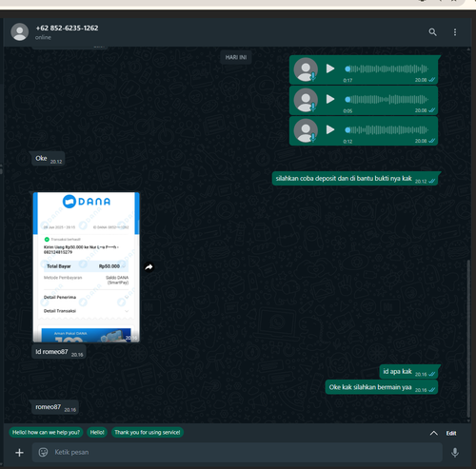
Task: Seek the 0:17 voice message waveform
Action: (x=387, y=68)
